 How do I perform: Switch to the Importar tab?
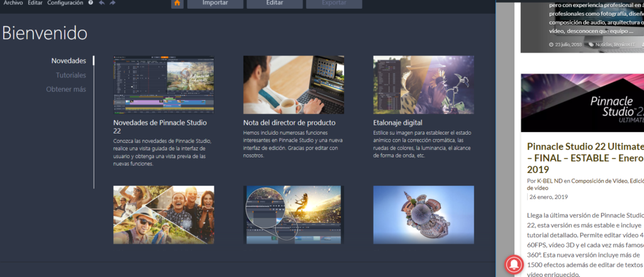click(x=215, y=3)
